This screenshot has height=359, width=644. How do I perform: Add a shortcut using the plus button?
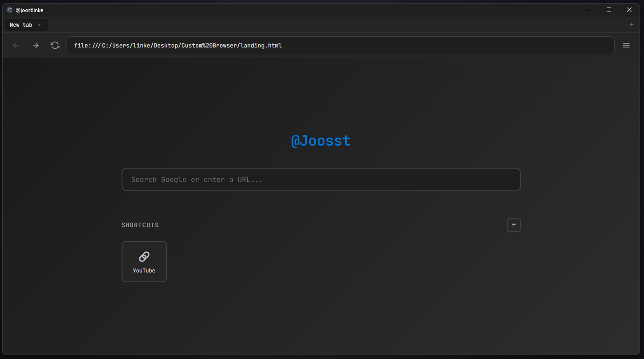point(514,225)
